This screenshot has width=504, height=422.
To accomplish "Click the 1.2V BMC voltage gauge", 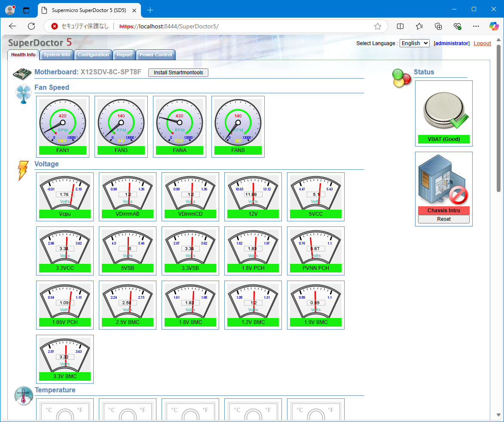I will (x=253, y=301).
